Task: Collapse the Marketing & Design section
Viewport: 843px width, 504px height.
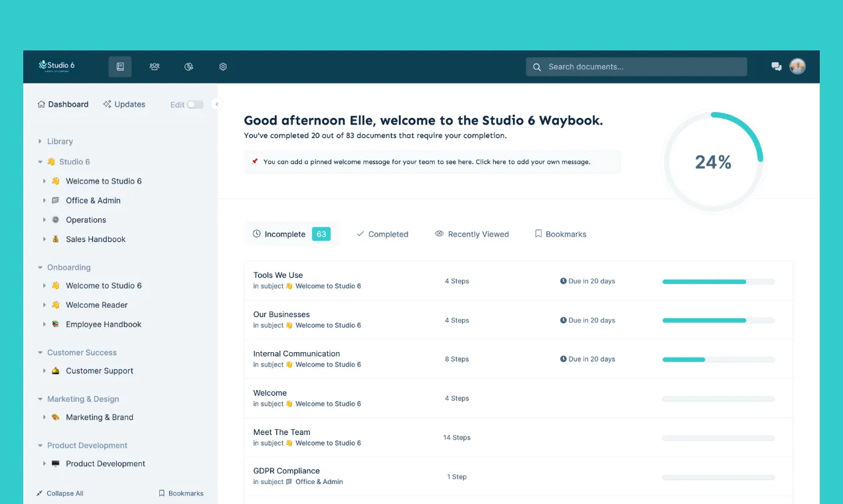Action: pos(40,399)
